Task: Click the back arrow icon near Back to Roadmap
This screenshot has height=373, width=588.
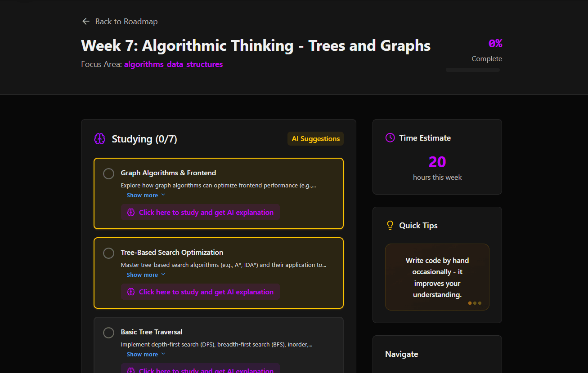Action: 86,22
